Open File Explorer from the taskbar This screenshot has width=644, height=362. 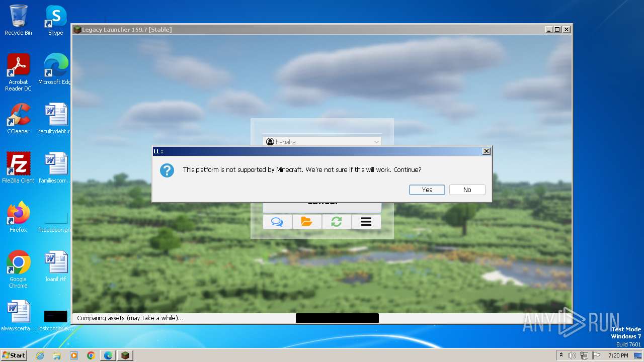(57, 355)
